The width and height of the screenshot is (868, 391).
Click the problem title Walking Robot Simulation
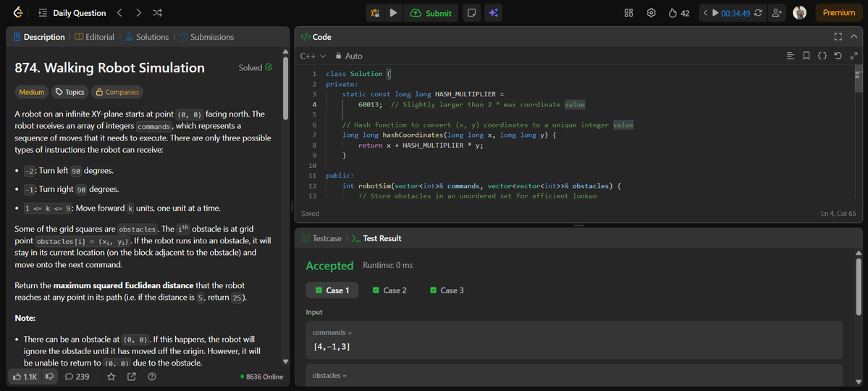click(x=109, y=68)
